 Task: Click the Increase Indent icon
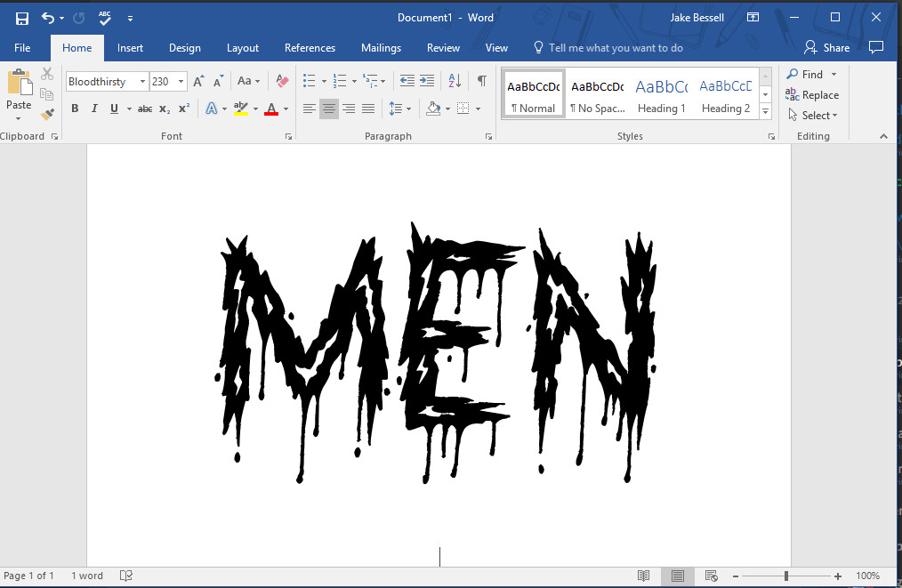[x=427, y=81]
